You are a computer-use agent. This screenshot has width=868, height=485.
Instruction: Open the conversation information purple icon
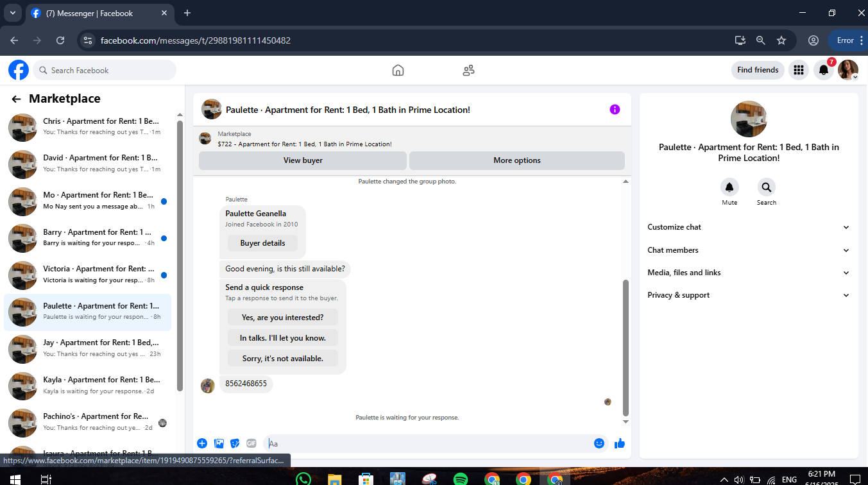click(615, 110)
